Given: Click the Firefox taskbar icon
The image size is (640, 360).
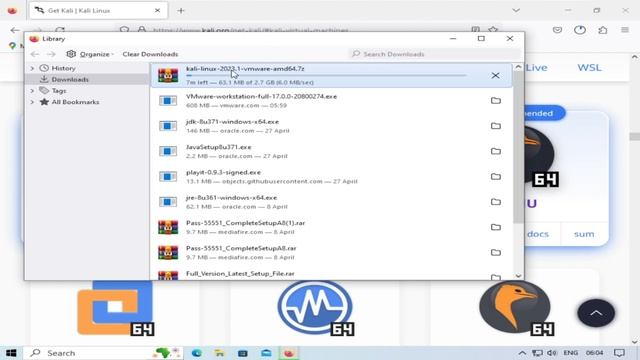Looking at the screenshot, I should pos(289,353).
